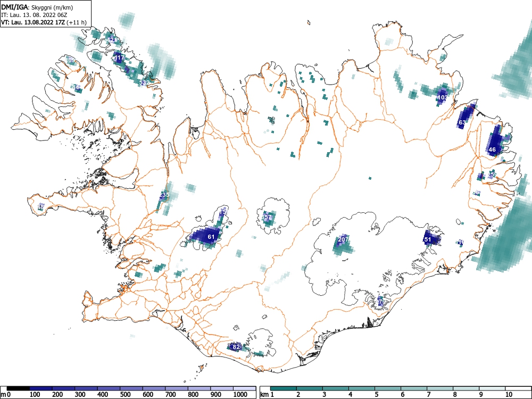Click the 5 tick label in kilometers legend
The width and height of the screenshot is (532, 399).
pos(376,395)
